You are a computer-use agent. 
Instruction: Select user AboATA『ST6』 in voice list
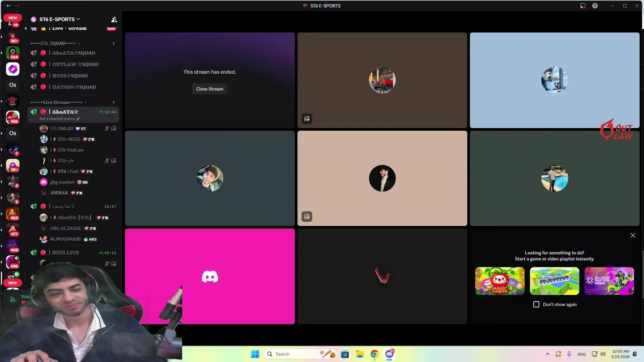(x=78, y=218)
